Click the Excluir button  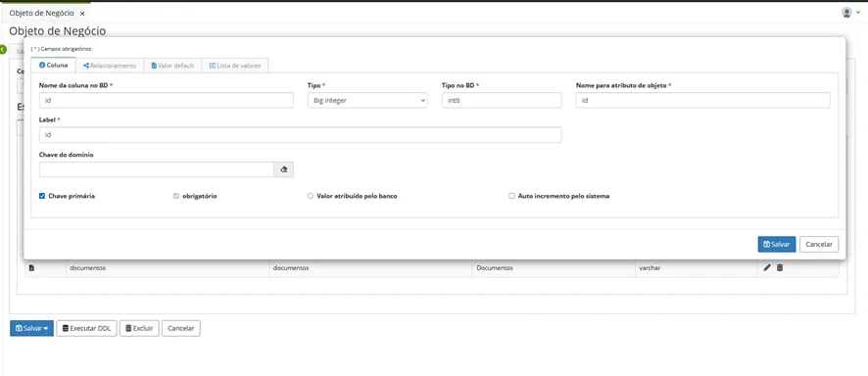pos(139,328)
